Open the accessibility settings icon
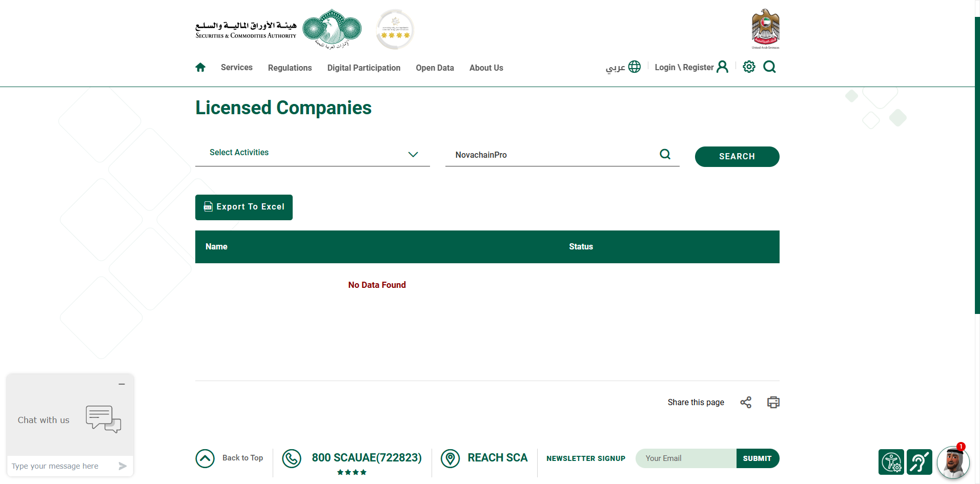Screen dimensions: 980x484 [891, 462]
